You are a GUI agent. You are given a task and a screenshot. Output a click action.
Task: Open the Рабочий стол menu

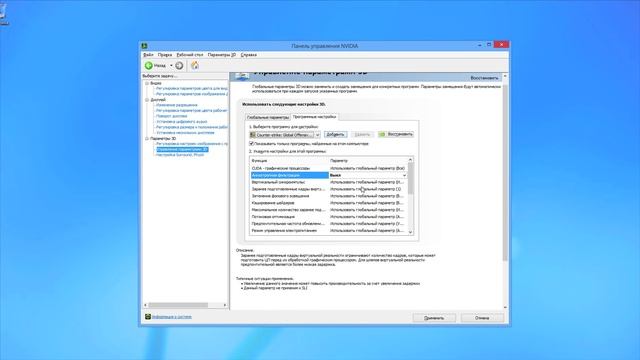[190, 55]
